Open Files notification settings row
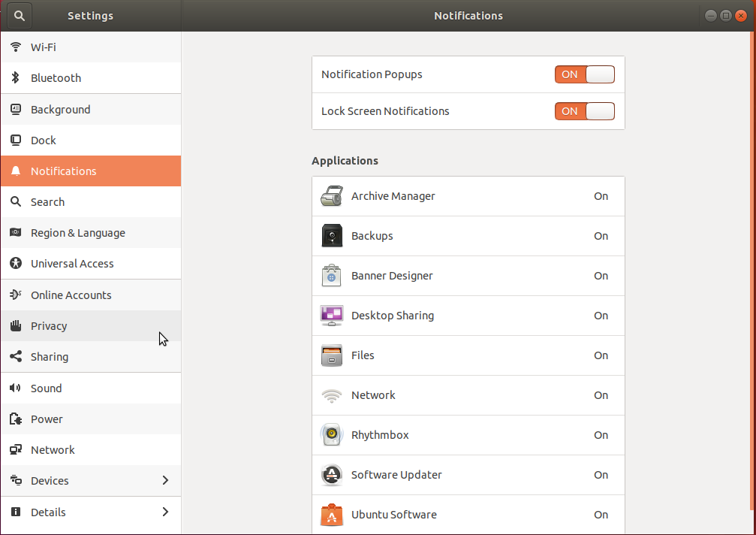Screen dimensions: 756x535 coord(468,355)
